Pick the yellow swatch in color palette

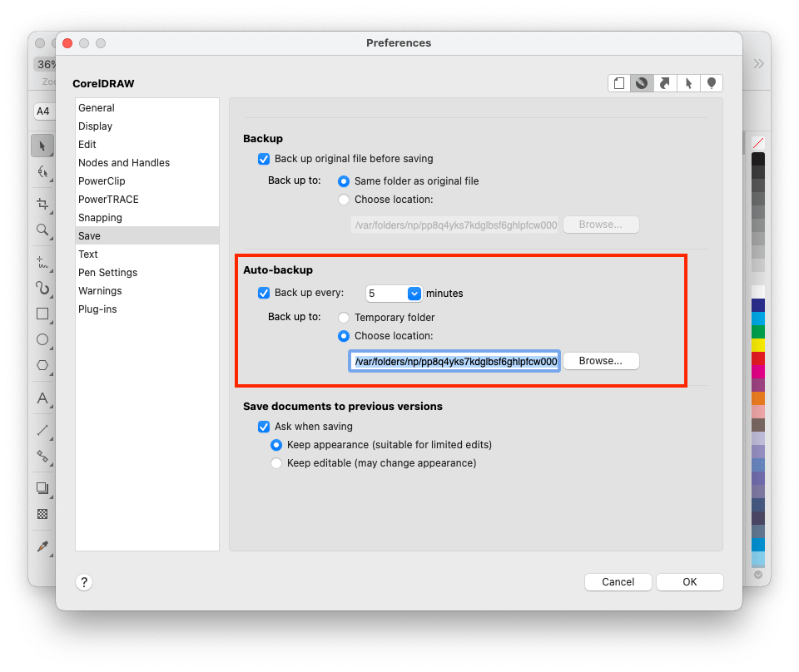758,345
